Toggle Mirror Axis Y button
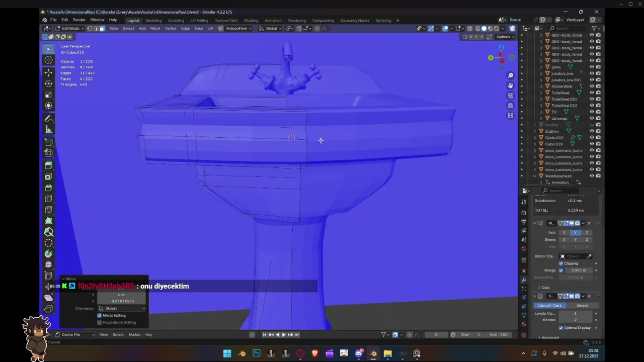Image resolution: width=644 pixels, height=362 pixels. click(575, 233)
